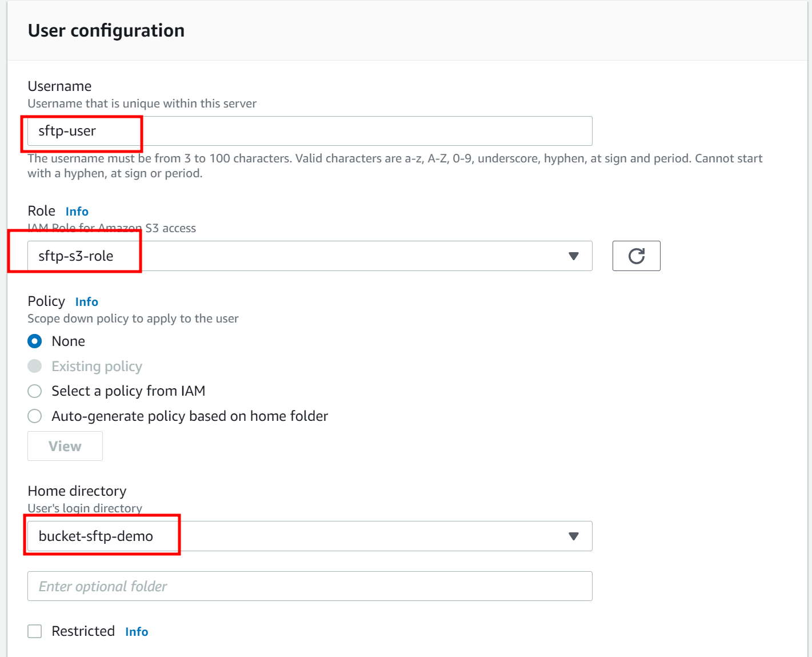Image resolution: width=812 pixels, height=657 pixels.
Task: Open the Role Info link
Action: (77, 212)
